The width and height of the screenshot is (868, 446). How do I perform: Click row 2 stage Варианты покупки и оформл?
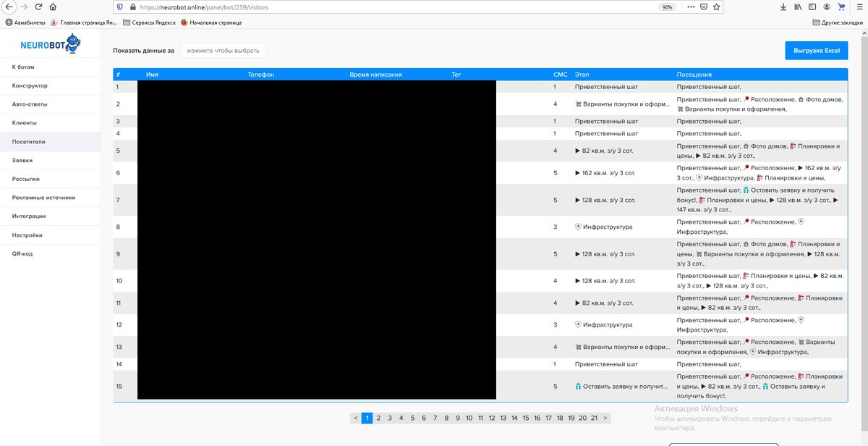(x=621, y=104)
